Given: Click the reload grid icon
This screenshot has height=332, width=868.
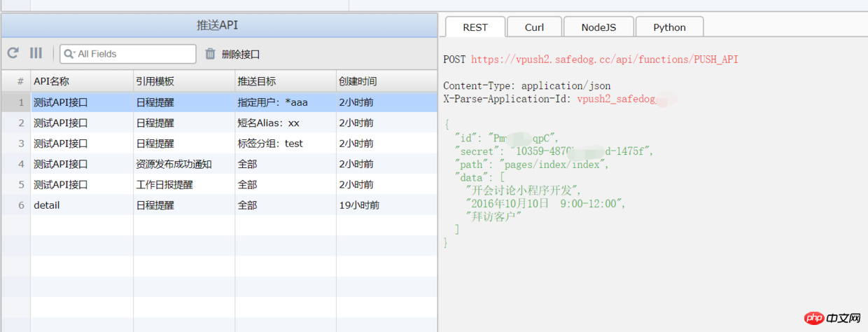Looking at the screenshot, I should click(x=13, y=53).
